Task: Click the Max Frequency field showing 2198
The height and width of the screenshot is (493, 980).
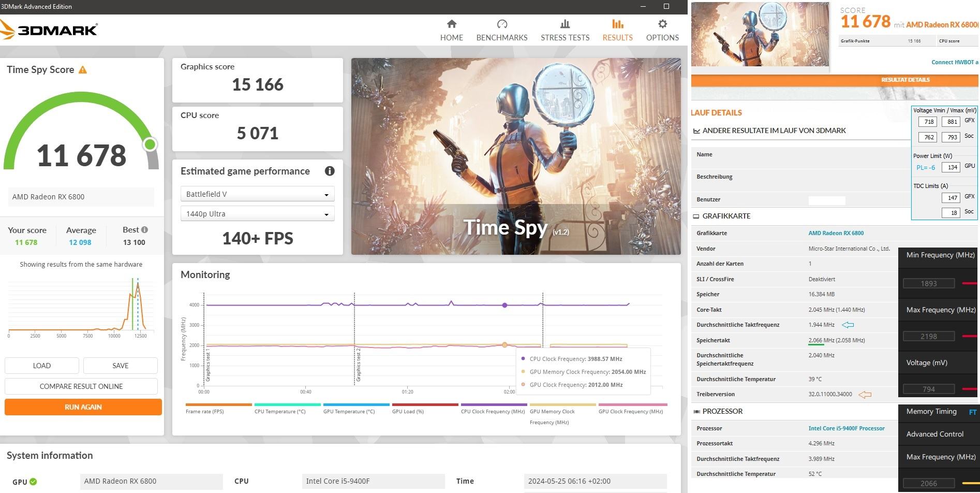Action: tap(929, 336)
